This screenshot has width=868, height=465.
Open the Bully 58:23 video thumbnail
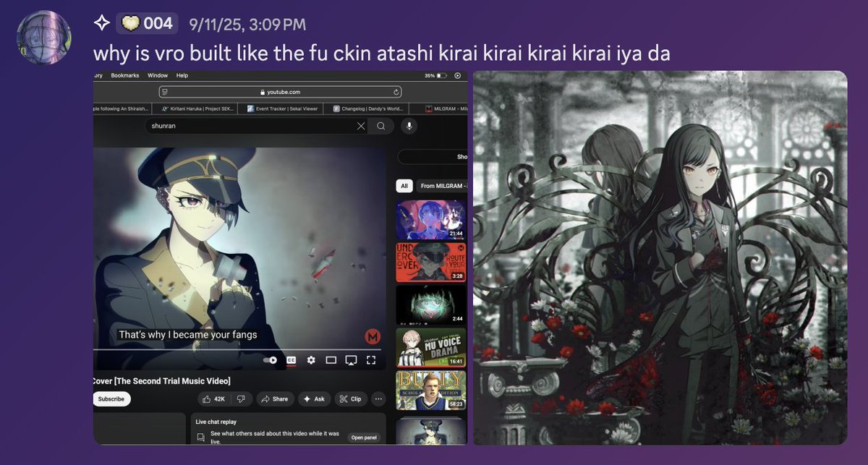431,390
